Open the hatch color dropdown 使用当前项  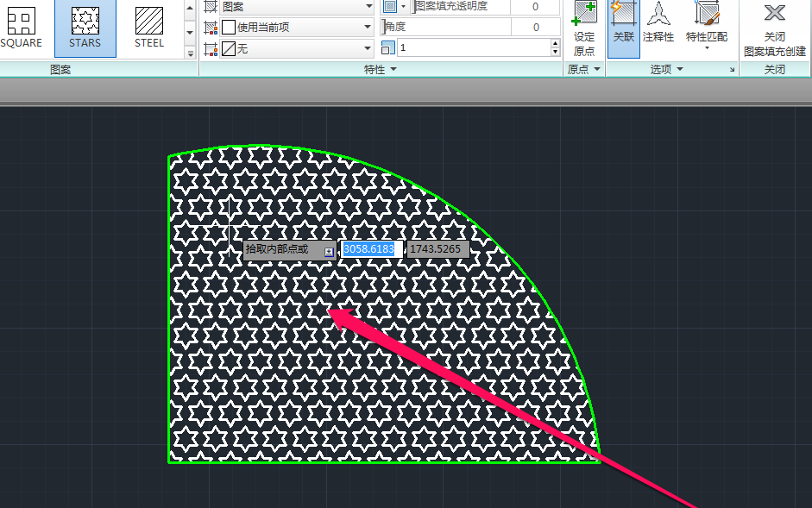[297, 27]
